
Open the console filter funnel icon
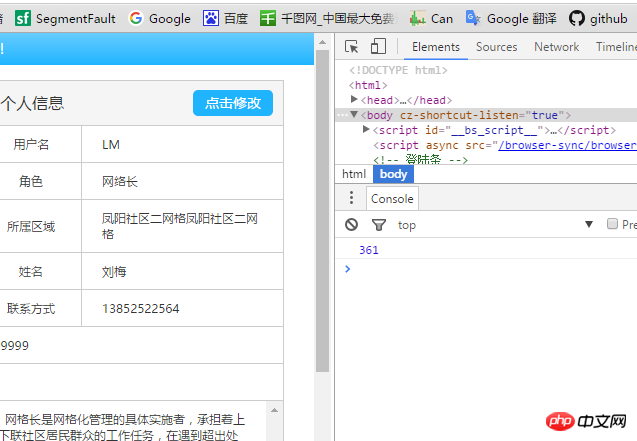379,225
